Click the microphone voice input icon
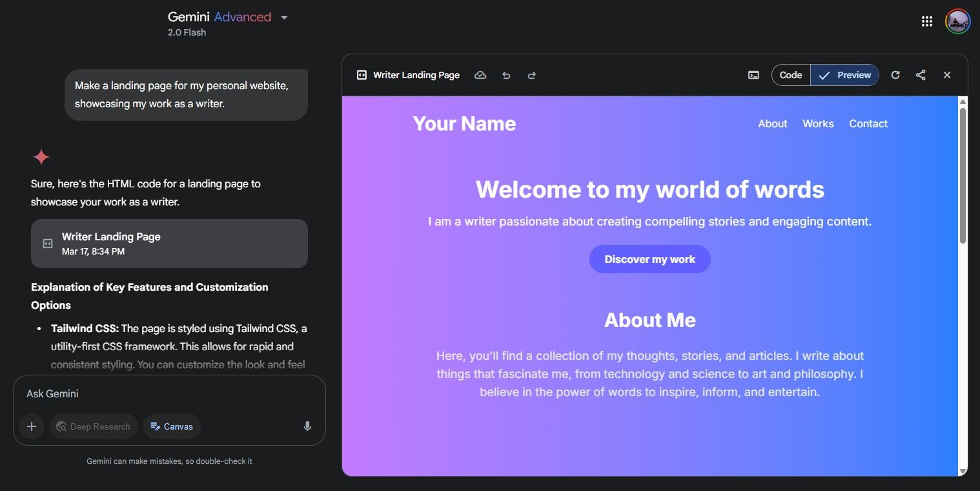The height and width of the screenshot is (491, 980). [307, 426]
